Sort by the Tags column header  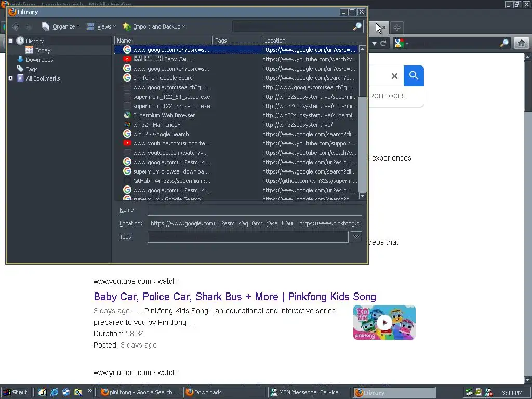[x=237, y=41]
